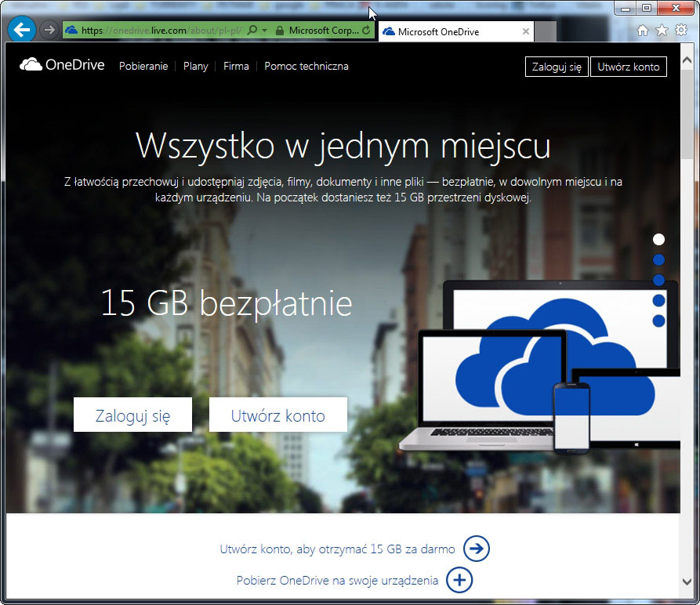Open a new tab next to OneDrive tab
Image resolution: width=700 pixels, height=605 pixels.
(545, 31)
